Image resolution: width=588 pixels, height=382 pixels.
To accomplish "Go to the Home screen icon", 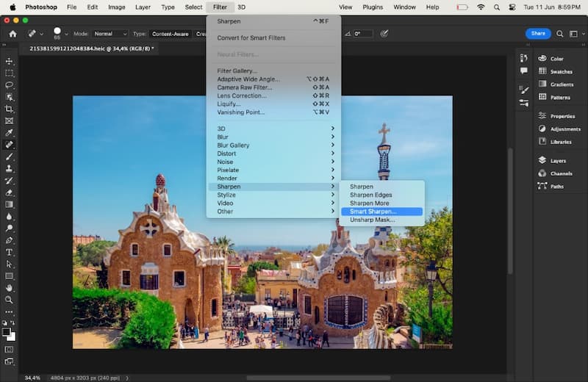I will tap(12, 34).
